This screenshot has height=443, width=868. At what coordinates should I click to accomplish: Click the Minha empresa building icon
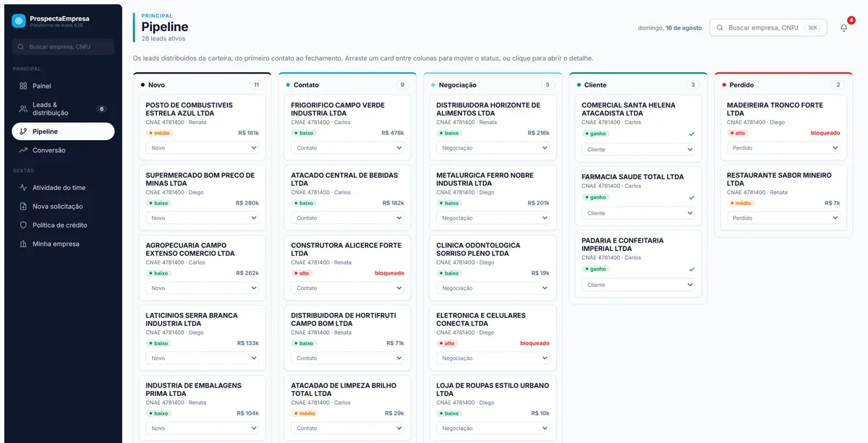coord(23,244)
